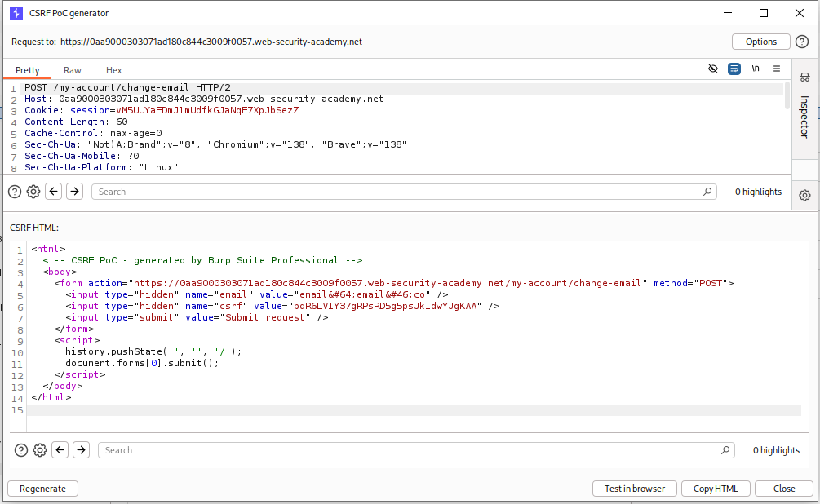Go to previous match in CSRF HTML search
820x504 pixels.
[x=60, y=449]
